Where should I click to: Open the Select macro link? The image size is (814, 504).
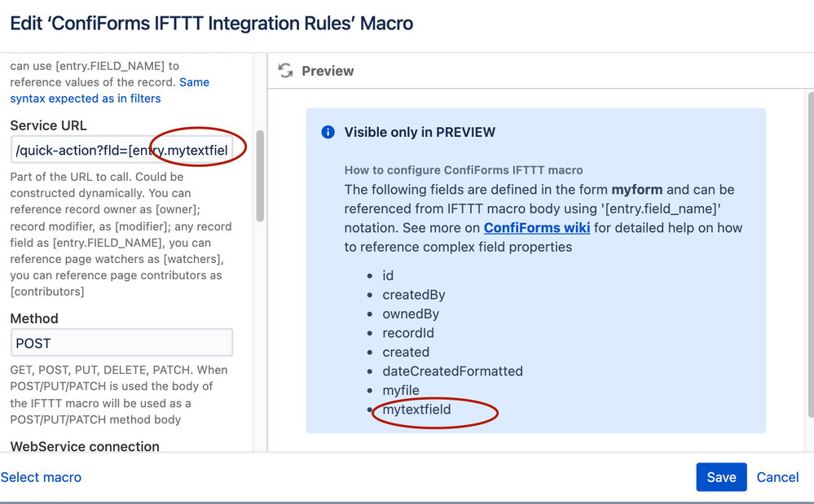tap(41, 477)
